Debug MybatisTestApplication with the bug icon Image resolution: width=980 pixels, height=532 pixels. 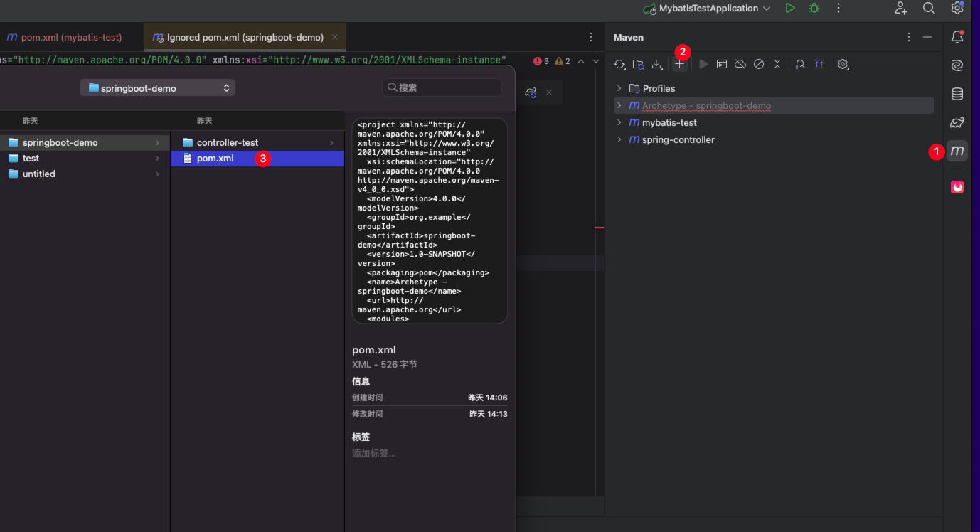click(814, 8)
